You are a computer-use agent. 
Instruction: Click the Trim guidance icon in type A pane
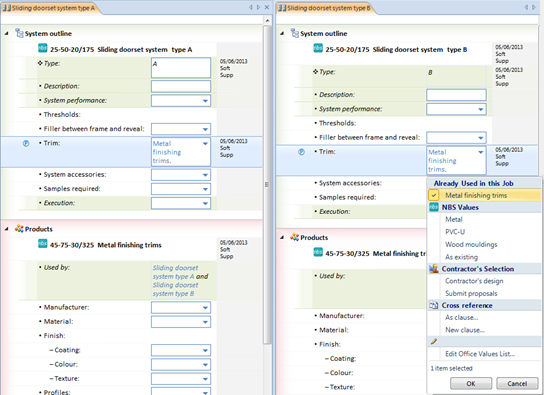[x=26, y=143]
